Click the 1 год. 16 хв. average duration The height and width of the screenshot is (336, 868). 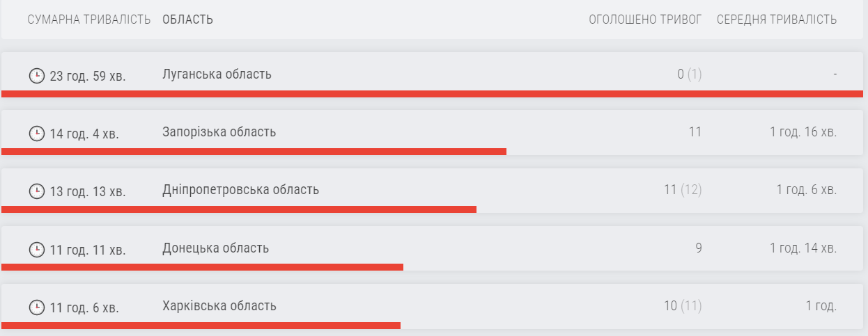803,132
